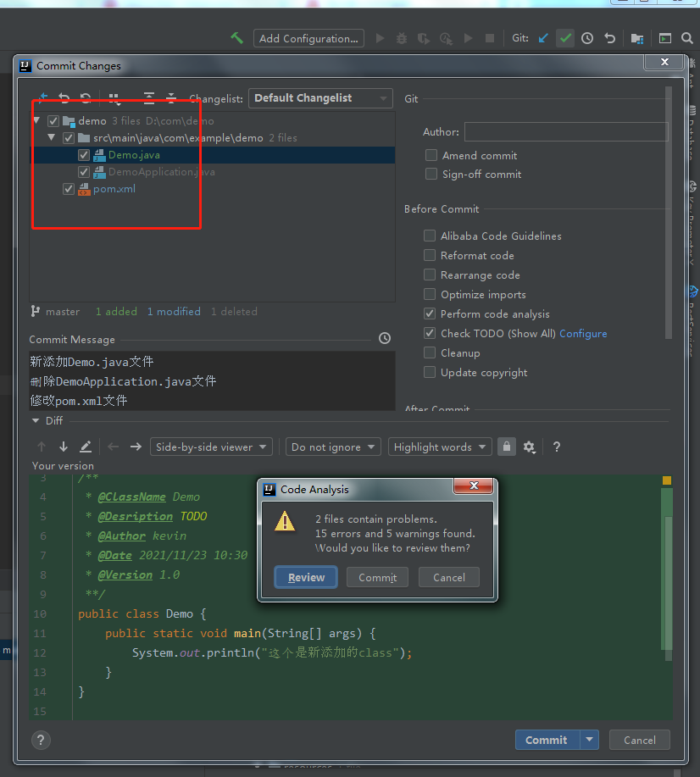
Task: Open the Add Configuration... selector
Action: point(308,38)
